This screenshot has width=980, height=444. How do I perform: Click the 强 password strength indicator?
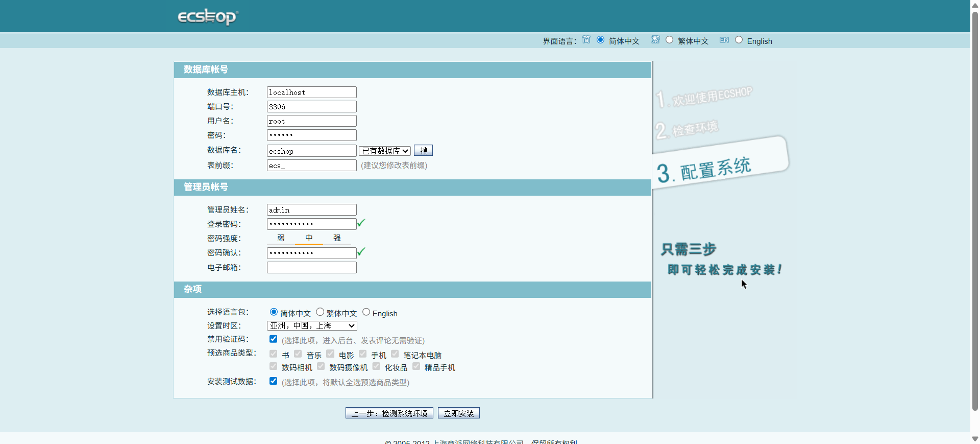point(337,238)
